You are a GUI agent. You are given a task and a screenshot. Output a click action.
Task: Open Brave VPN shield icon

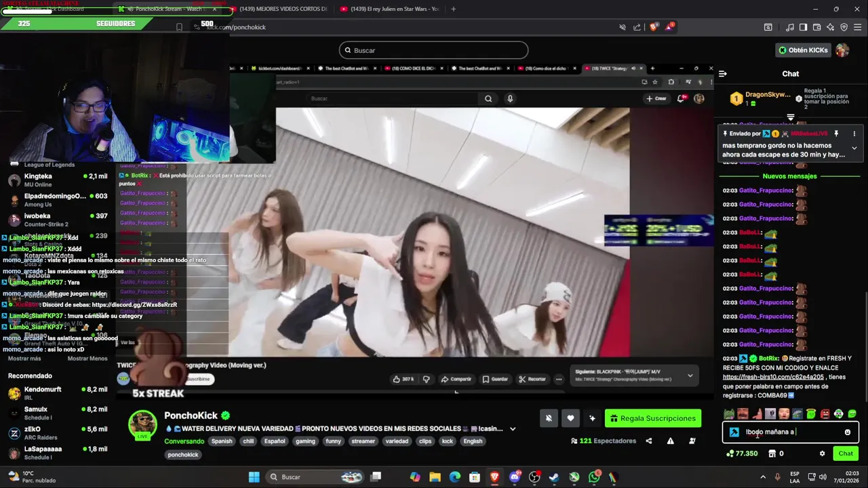point(844,27)
